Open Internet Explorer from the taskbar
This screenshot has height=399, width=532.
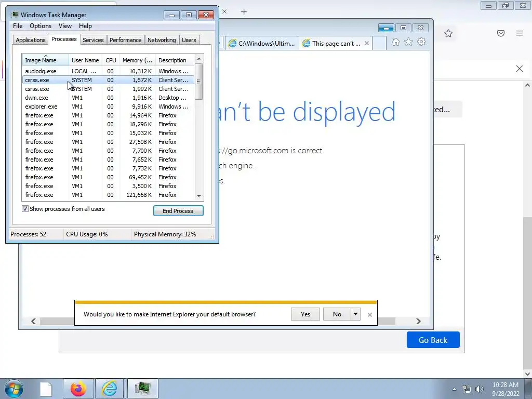(x=110, y=389)
